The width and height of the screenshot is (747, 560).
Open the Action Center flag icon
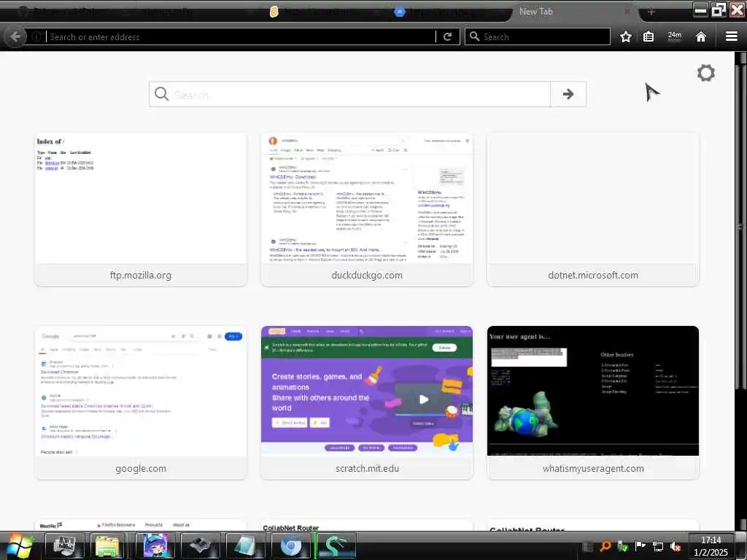[640, 546]
